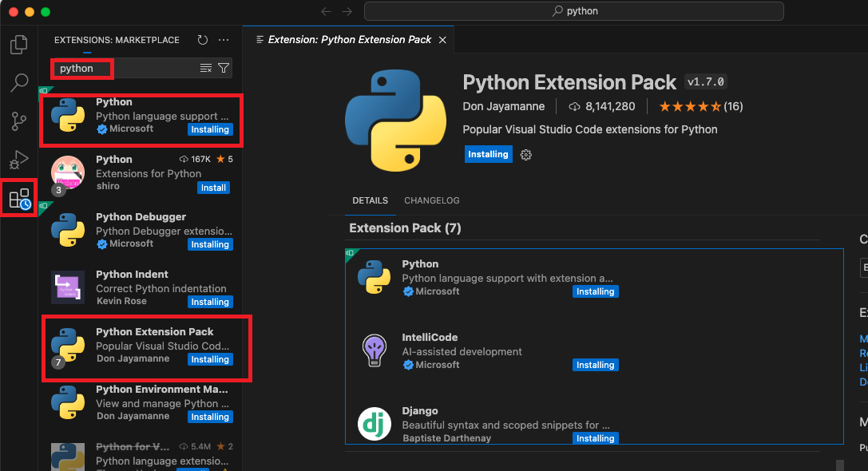868x471 pixels.
Task: Open the Search view in activity bar
Action: [x=19, y=82]
